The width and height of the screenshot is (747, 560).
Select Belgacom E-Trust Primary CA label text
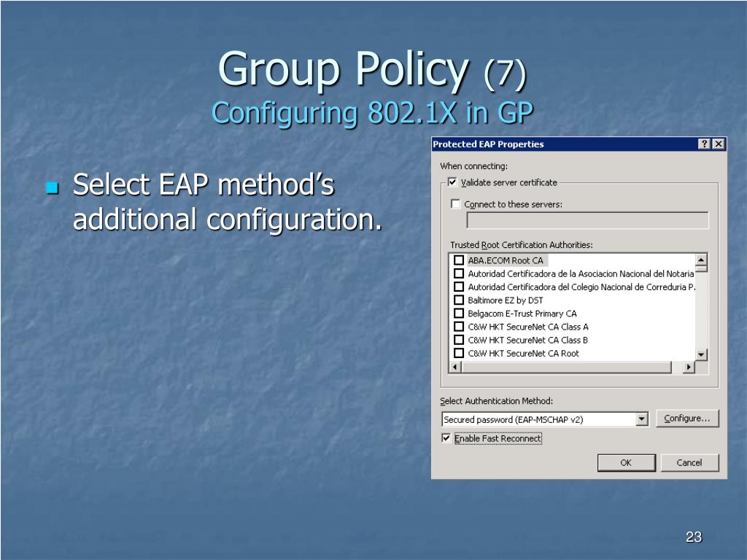pos(522,314)
